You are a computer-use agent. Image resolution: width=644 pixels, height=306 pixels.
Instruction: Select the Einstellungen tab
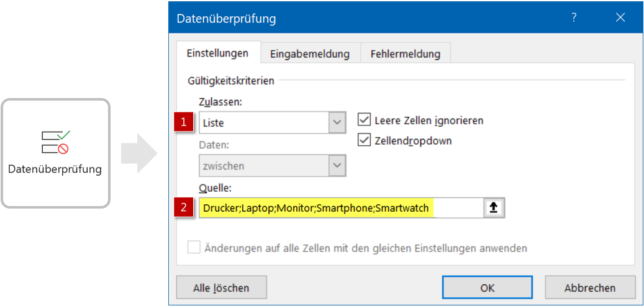(217, 53)
